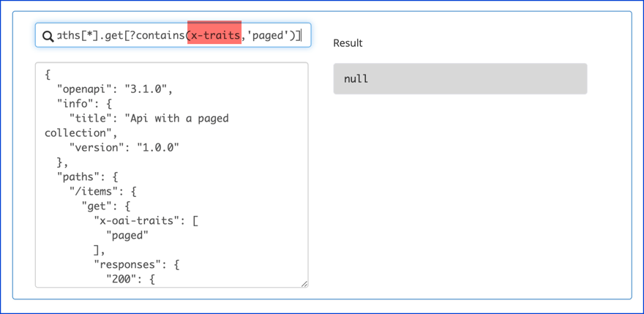Grab the JSON textarea resize handle
The width and height of the screenshot is (644, 314).
click(x=304, y=283)
